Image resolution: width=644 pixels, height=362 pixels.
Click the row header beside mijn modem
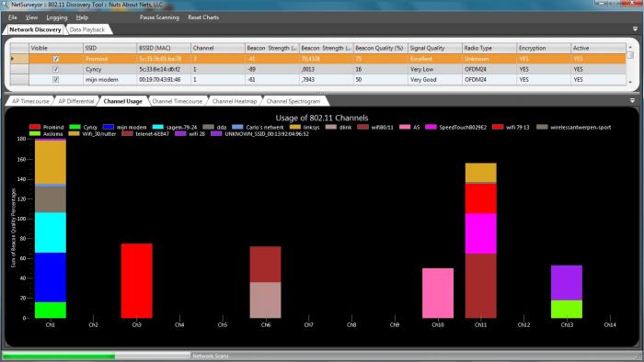tap(19, 80)
